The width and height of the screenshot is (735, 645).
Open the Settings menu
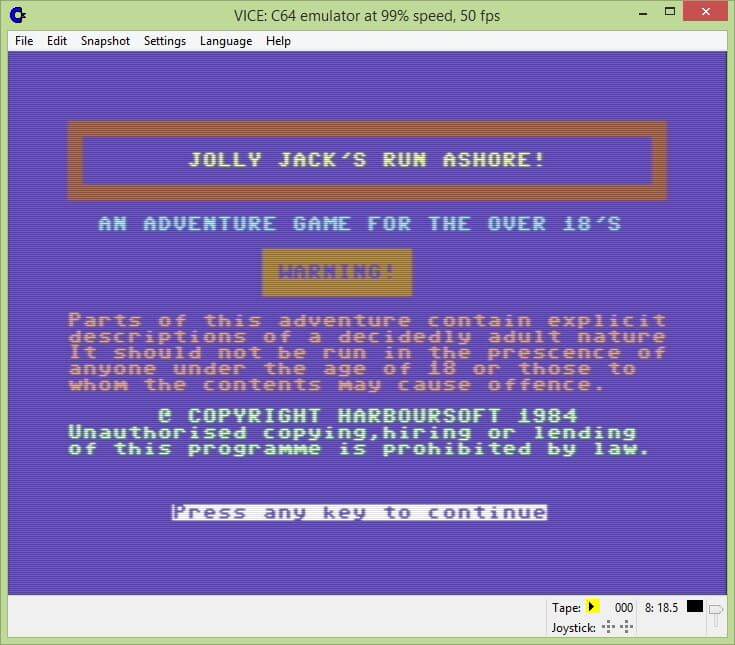[165, 41]
